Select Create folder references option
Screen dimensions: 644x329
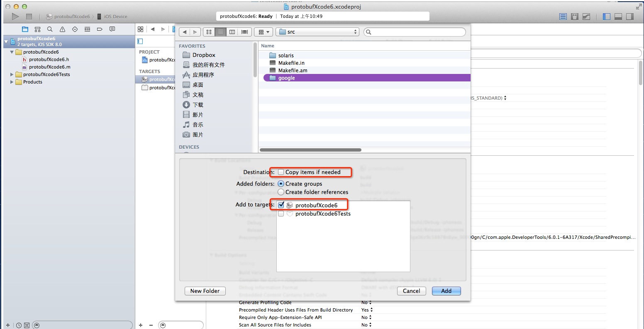click(281, 192)
